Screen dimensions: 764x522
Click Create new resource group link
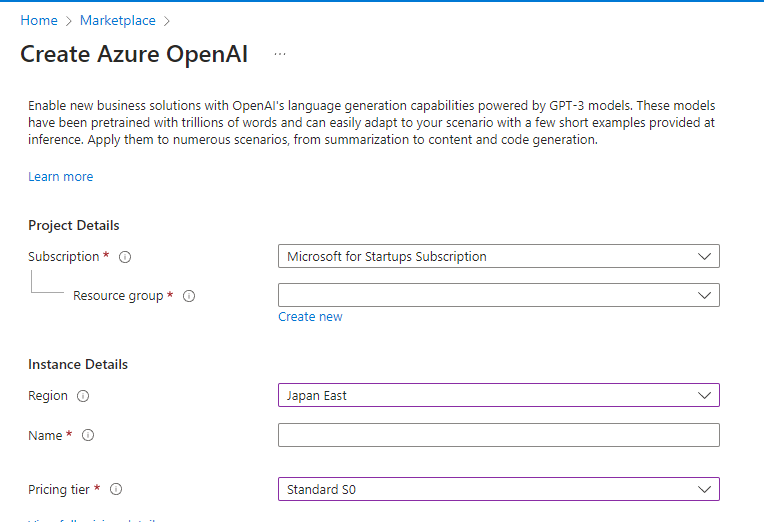coord(310,317)
